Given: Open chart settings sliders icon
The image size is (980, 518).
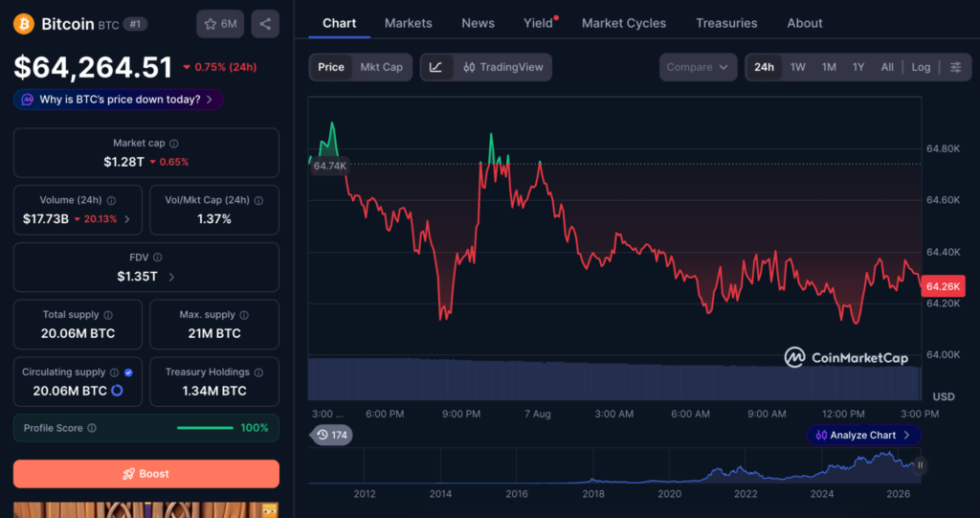Looking at the screenshot, I should click(x=956, y=67).
